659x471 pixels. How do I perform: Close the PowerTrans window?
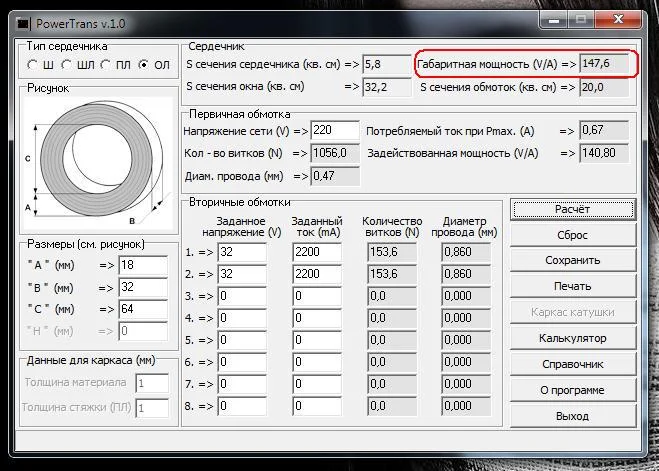(618, 19)
